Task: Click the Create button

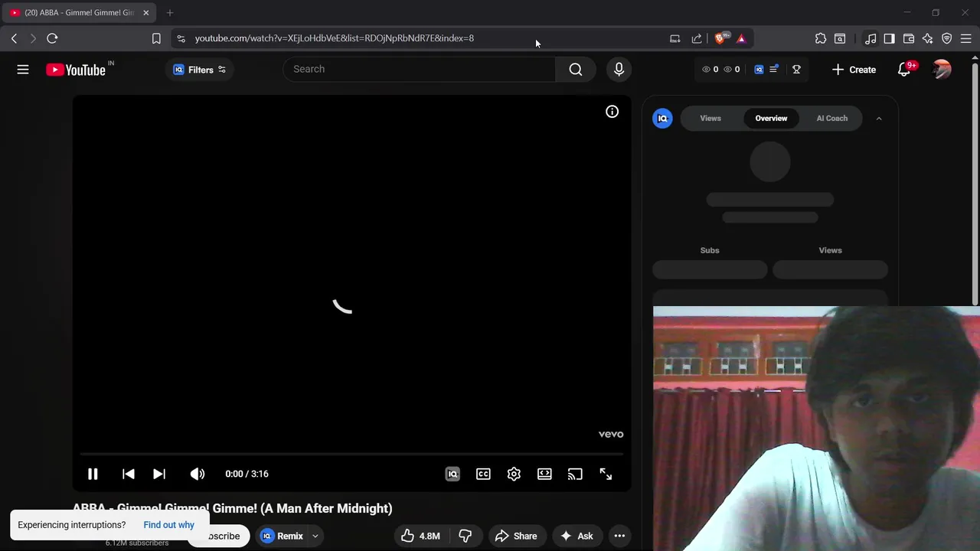Action: point(854,70)
